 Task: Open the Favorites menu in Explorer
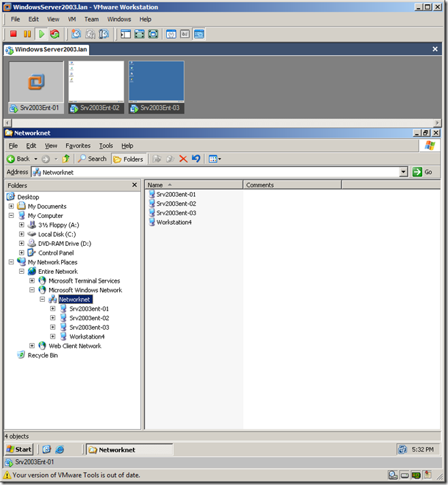pyautogui.click(x=78, y=146)
